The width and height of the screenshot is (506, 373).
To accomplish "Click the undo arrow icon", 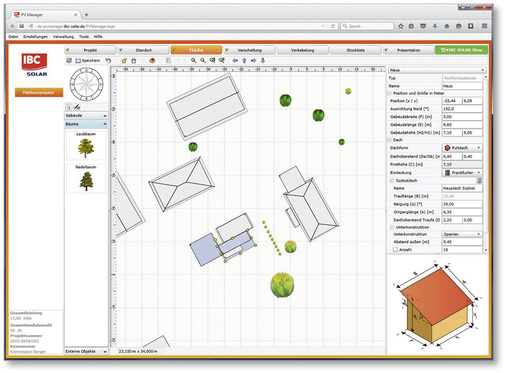I will [x=108, y=61].
